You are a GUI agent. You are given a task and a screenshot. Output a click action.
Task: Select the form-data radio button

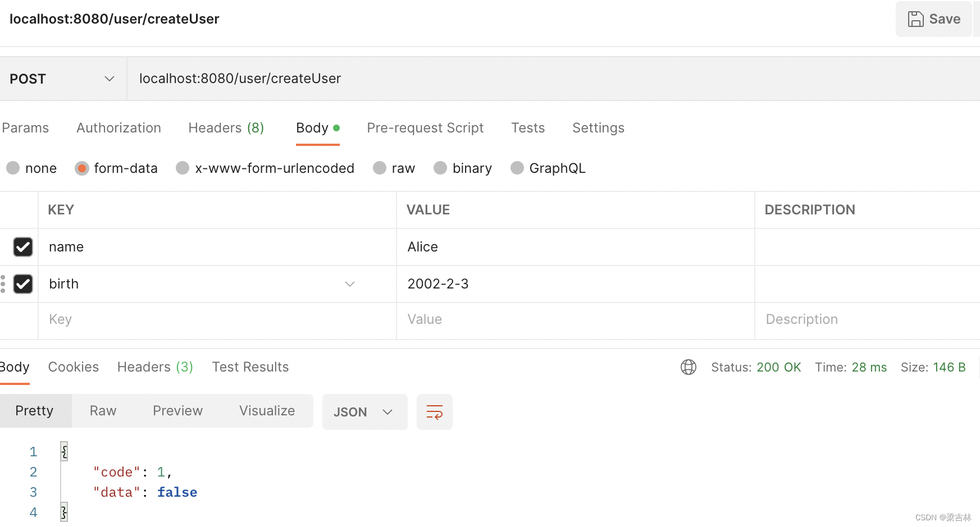point(82,168)
